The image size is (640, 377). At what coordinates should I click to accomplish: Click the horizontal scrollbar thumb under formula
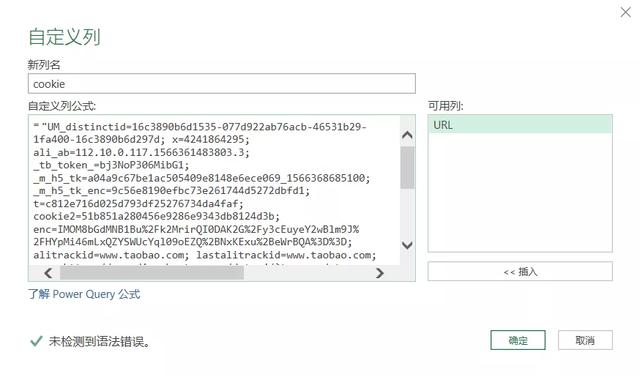coord(152,273)
